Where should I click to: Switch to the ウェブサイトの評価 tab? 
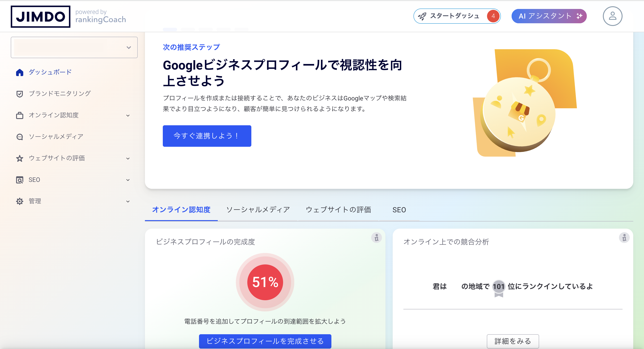point(338,210)
